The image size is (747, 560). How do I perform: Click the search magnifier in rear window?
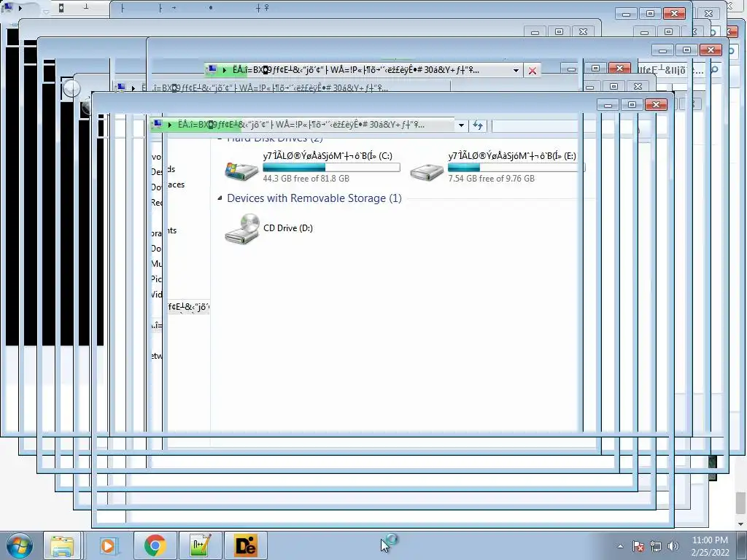pyautogui.click(x=714, y=70)
